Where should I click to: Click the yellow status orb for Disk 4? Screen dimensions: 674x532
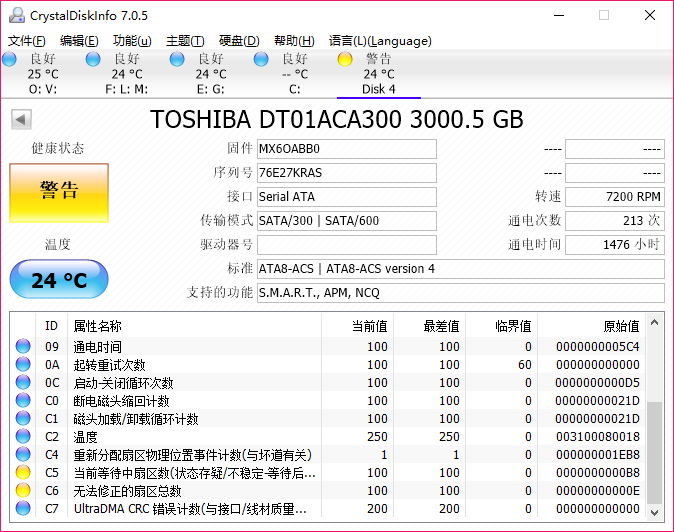(345, 59)
